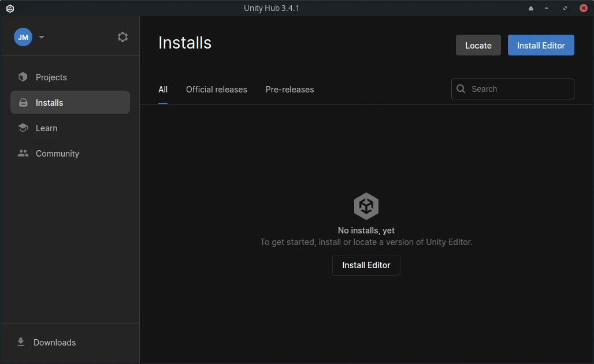Click the Installs page heading

185,43
